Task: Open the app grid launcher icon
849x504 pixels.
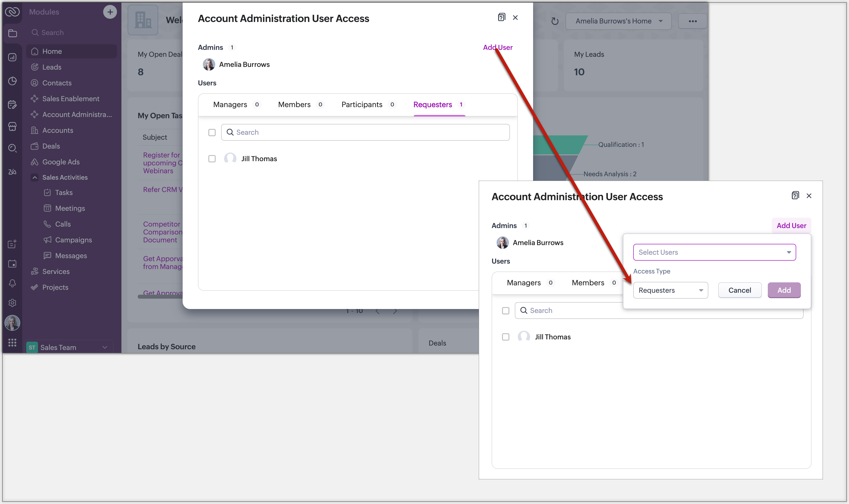Action: [12, 342]
